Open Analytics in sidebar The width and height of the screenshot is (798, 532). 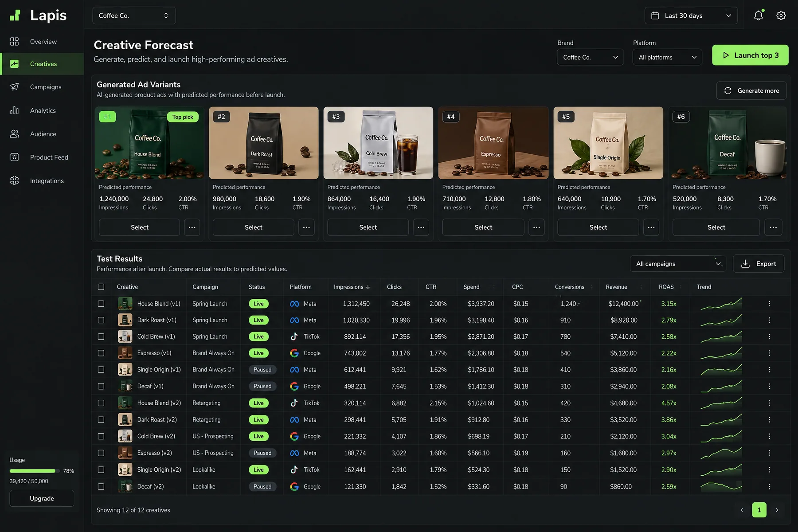[x=42, y=110]
